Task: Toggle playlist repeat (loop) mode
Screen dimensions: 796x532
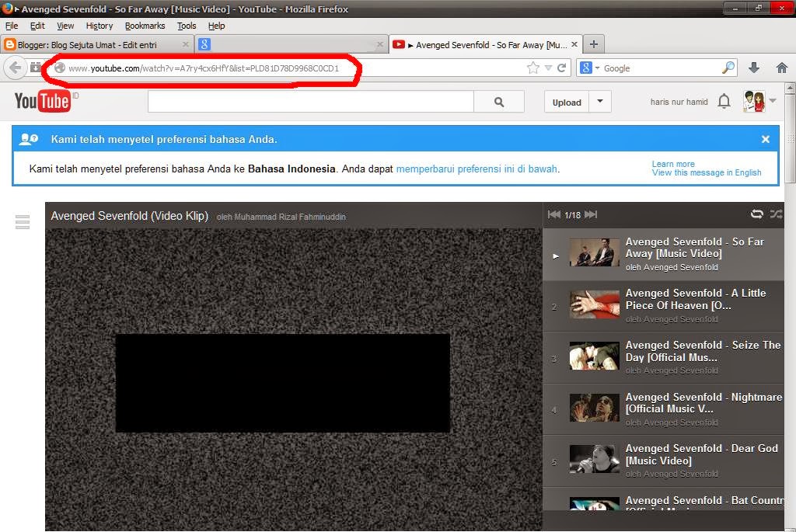Action: [x=757, y=214]
